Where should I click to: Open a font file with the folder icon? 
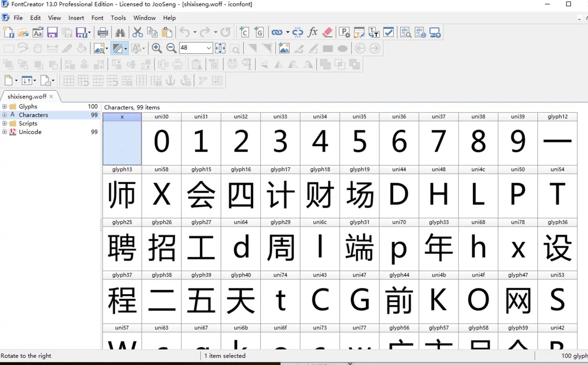23,33
